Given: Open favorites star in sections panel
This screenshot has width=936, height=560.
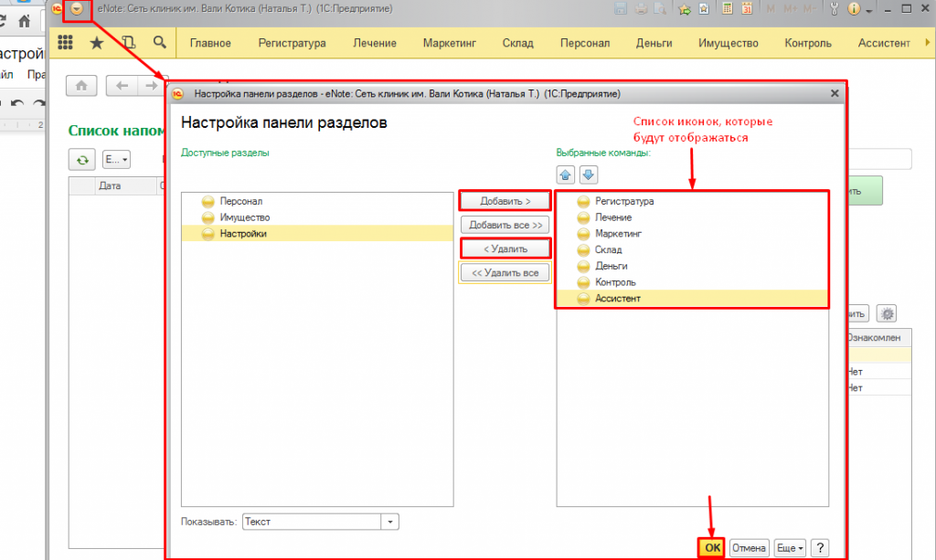Looking at the screenshot, I should (97, 42).
